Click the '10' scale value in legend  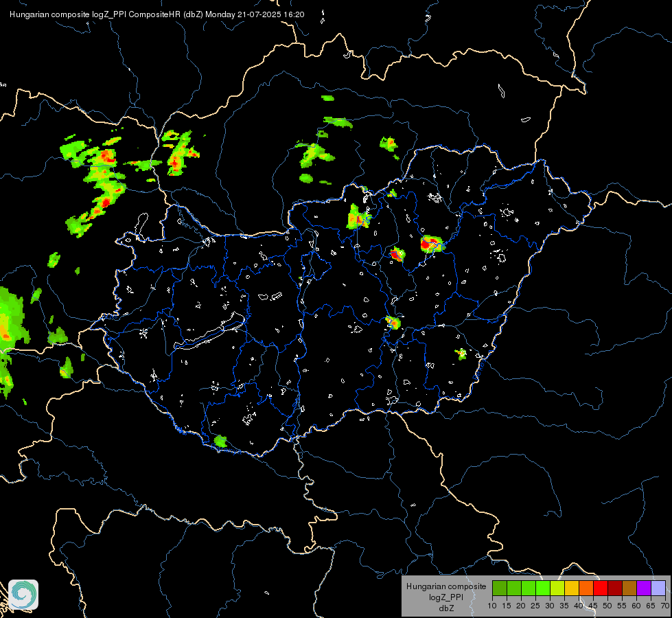tap(492, 606)
